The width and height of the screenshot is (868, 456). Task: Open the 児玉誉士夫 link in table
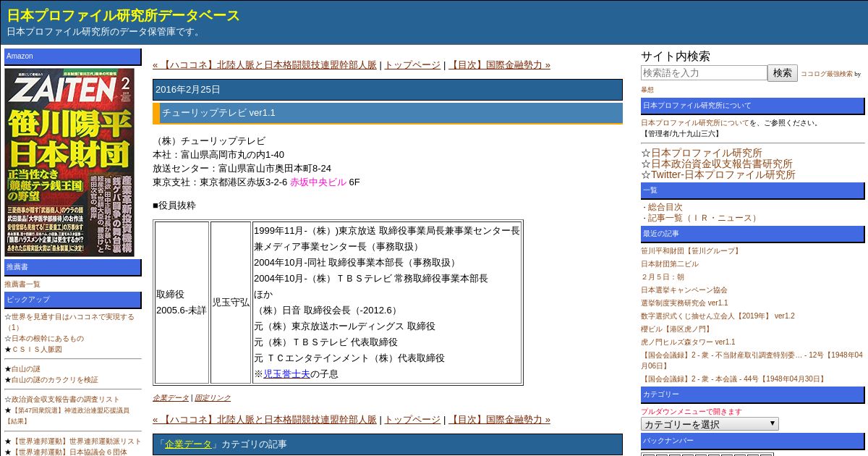pyautogui.click(x=286, y=374)
